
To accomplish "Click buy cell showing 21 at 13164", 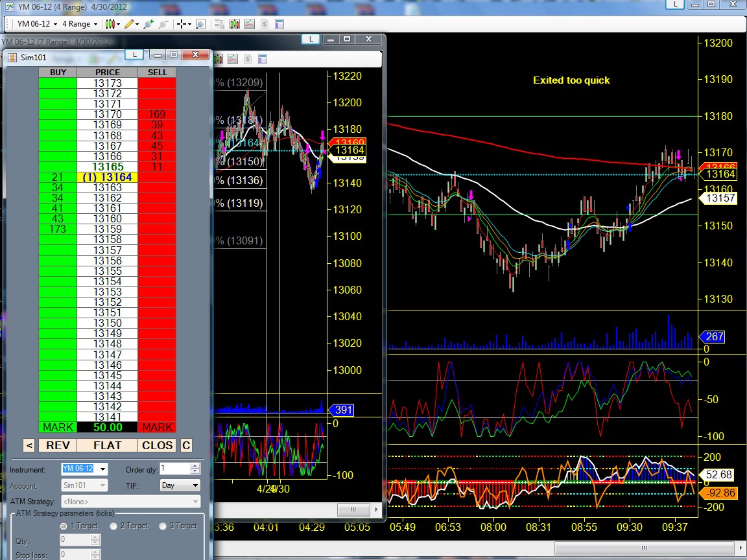I will point(58,177).
